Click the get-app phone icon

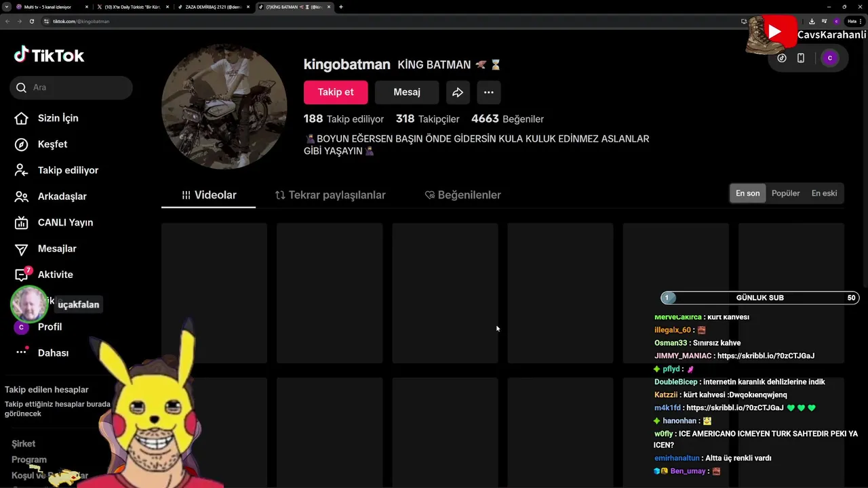[801, 58]
